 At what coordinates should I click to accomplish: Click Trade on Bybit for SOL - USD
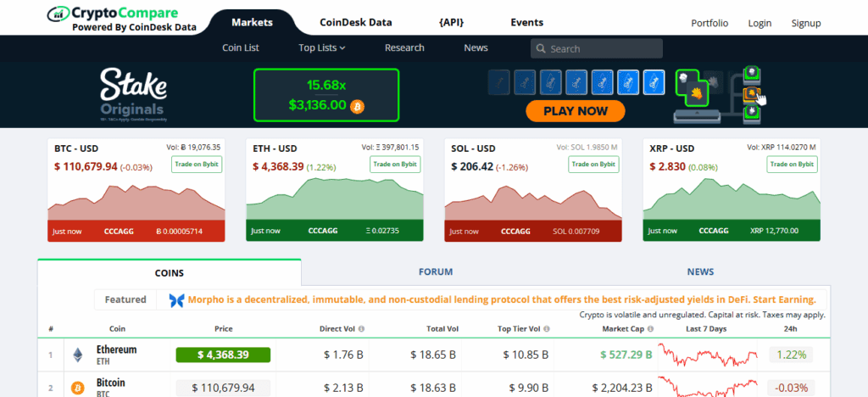594,165
